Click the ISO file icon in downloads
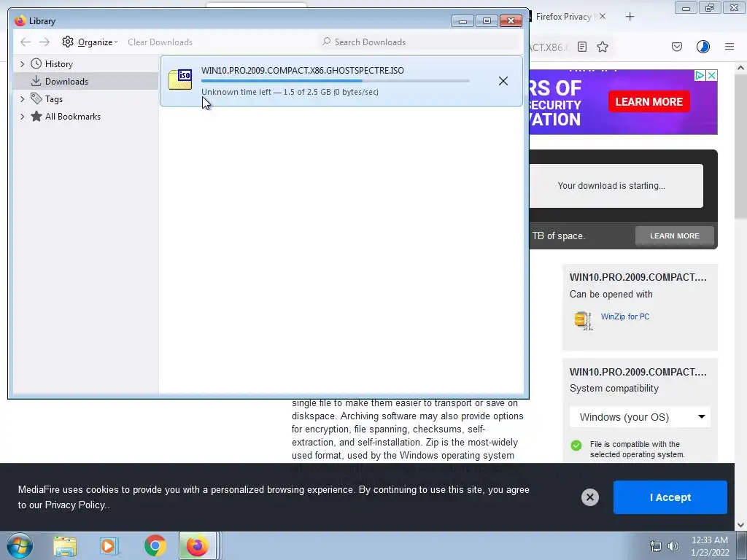The width and height of the screenshot is (747, 560). coord(181,79)
